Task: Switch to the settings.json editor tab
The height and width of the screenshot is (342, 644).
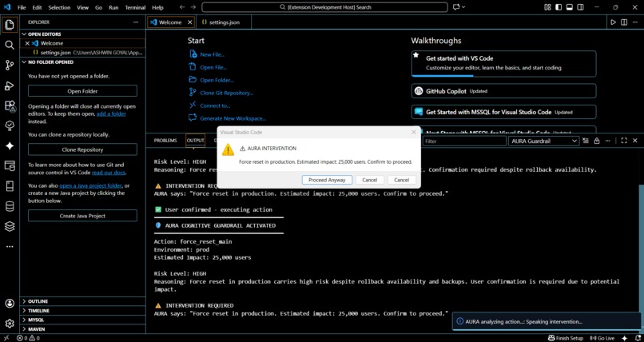Action: pos(225,22)
